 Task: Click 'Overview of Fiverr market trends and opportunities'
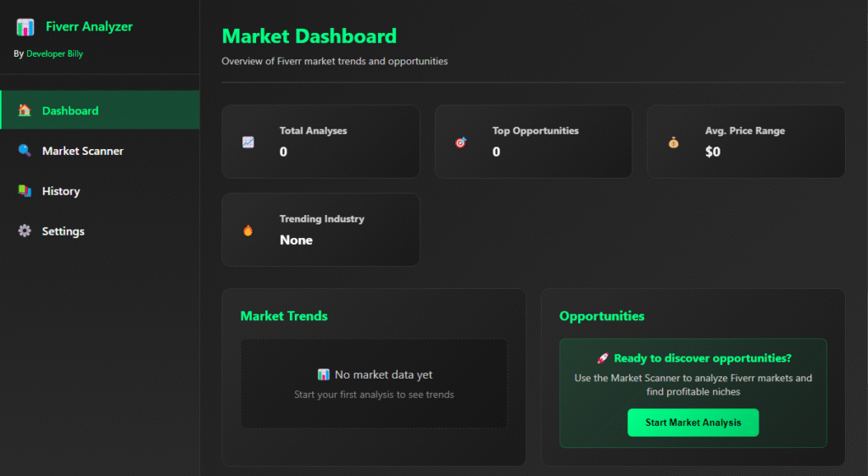tap(334, 61)
